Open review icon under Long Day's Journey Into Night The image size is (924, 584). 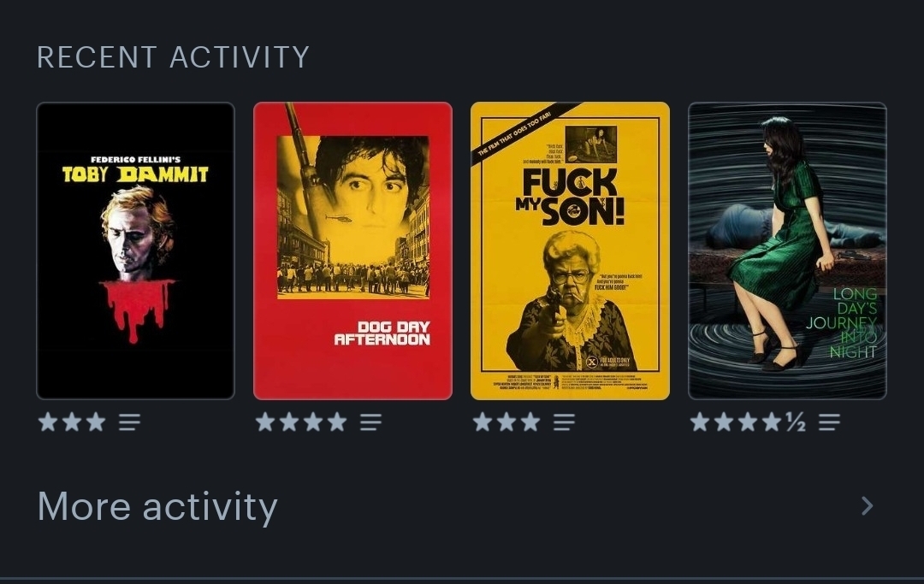coord(829,422)
